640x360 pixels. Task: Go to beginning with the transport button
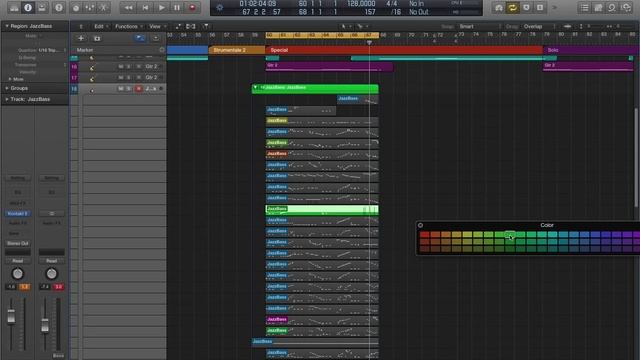[x=145, y=7]
